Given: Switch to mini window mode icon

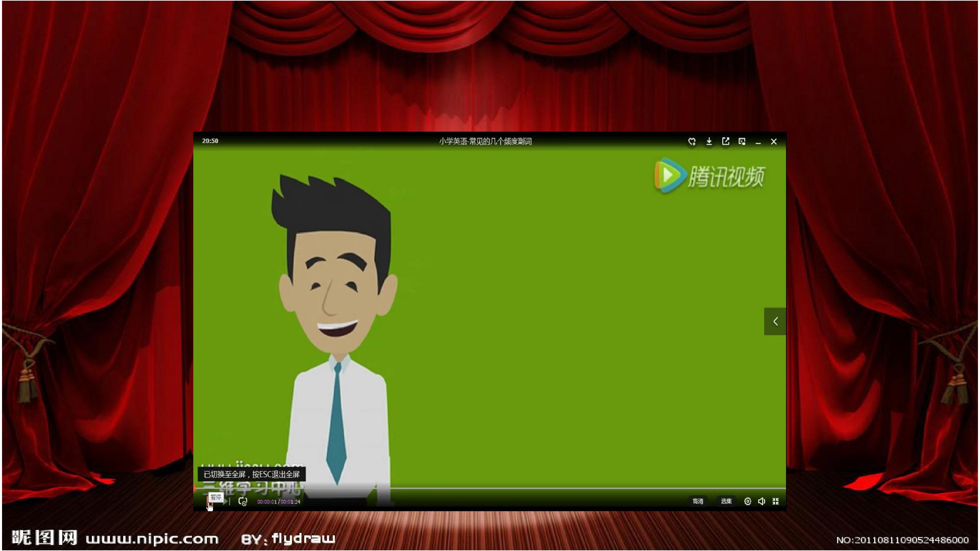Looking at the screenshot, I should click(742, 141).
